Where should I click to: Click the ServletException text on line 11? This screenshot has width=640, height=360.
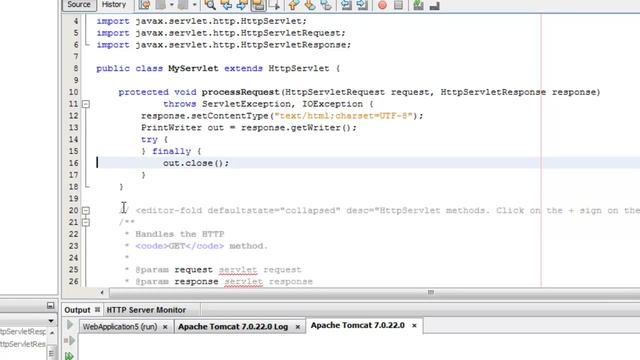[x=246, y=104]
